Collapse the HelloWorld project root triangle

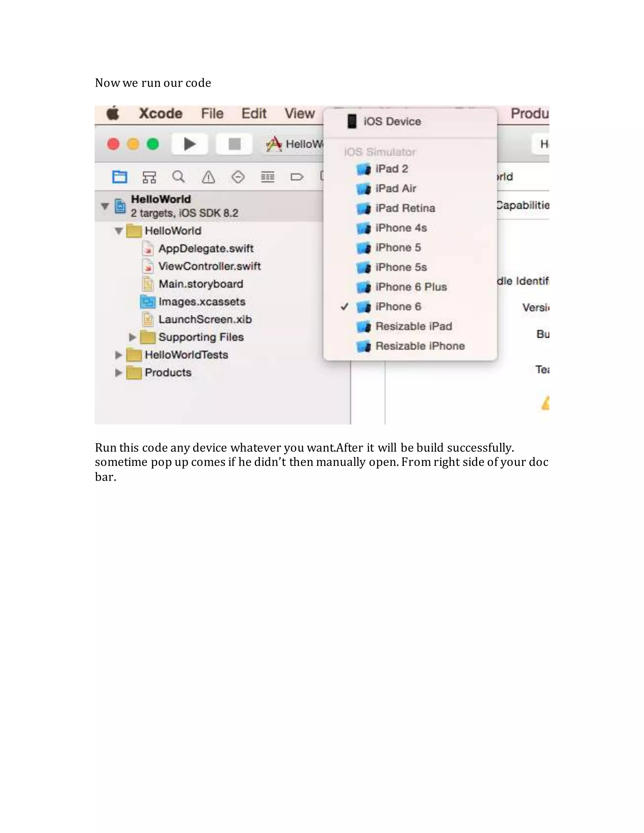pyautogui.click(x=105, y=206)
